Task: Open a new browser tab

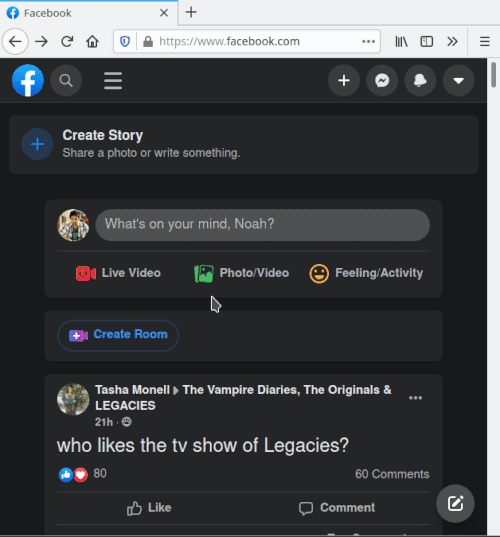Action: click(191, 12)
